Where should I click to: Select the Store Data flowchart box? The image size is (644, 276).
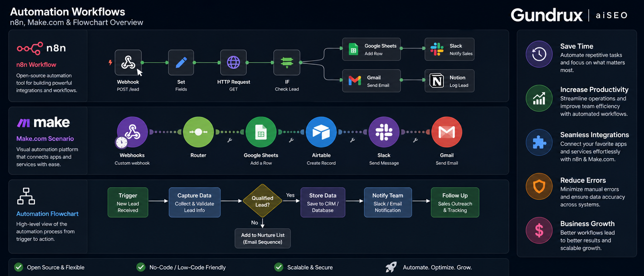point(323,203)
